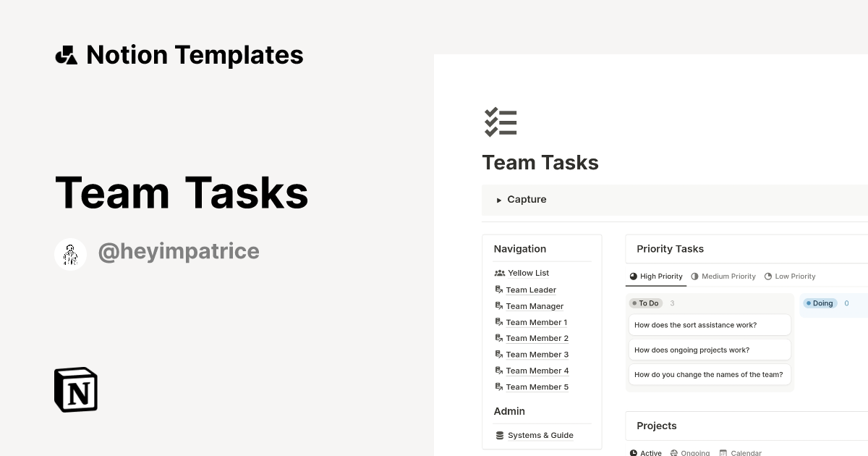This screenshot has width=868, height=456.
Task: Click the To Do status pill
Action: [x=645, y=303]
